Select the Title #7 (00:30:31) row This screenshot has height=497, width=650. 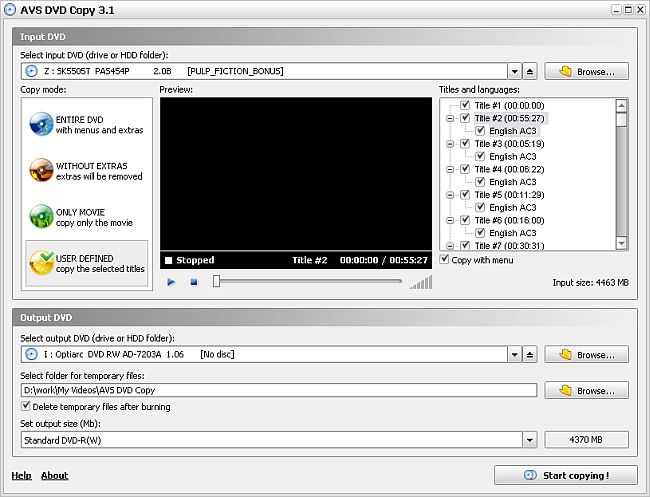click(509, 246)
